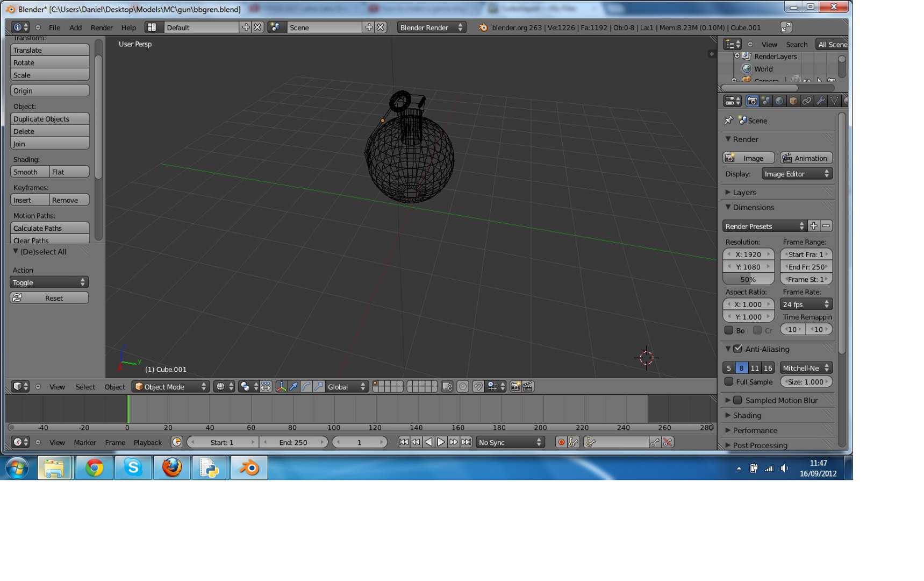The width and height of the screenshot is (924, 581).
Task: Toggle fullscreen with the arrows icon in header
Action: pyautogui.click(x=786, y=27)
